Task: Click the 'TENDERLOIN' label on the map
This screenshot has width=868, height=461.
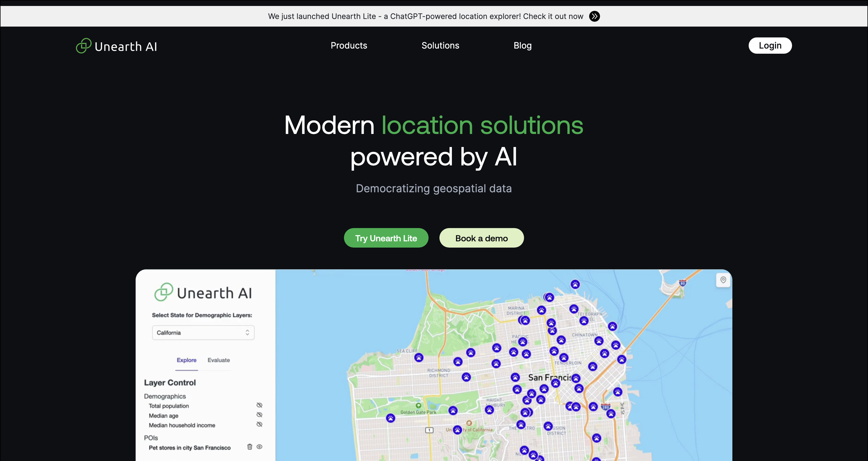Action: pyautogui.click(x=568, y=363)
